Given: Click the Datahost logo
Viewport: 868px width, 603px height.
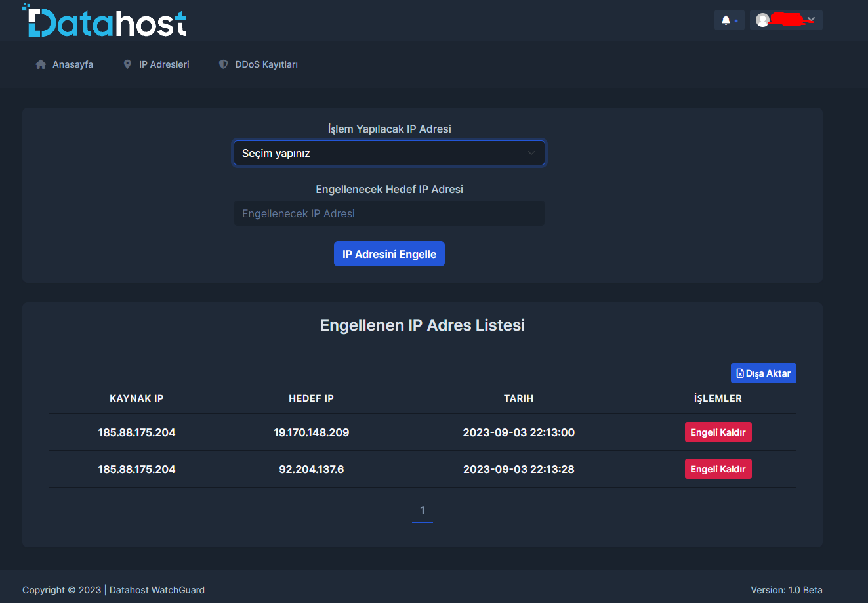Looking at the screenshot, I should point(105,20).
